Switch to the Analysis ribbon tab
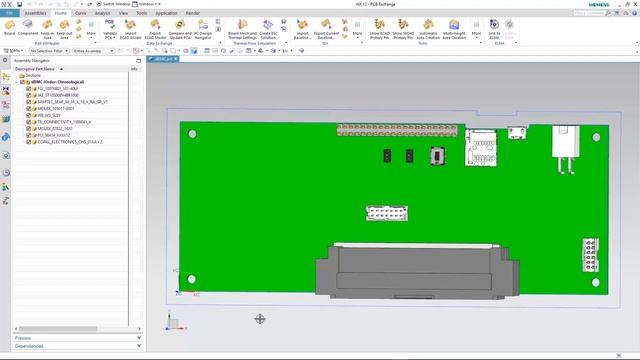640x360 pixels. 102,13
